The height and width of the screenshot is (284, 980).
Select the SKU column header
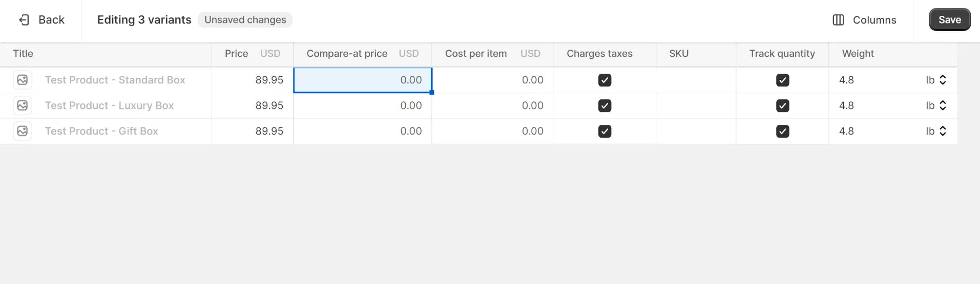click(678, 54)
